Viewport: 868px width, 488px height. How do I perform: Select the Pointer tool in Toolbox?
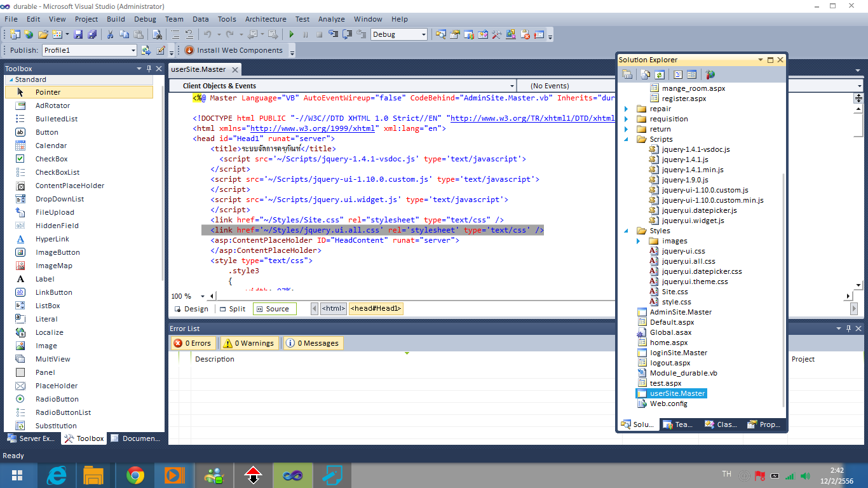pyautogui.click(x=79, y=92)
